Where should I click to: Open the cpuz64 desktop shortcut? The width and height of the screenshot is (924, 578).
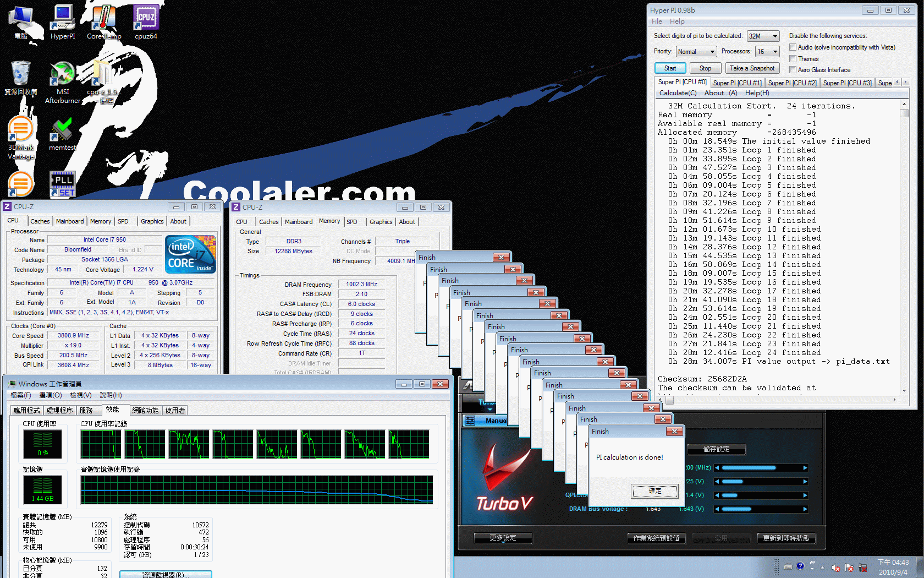pos(146,22)
